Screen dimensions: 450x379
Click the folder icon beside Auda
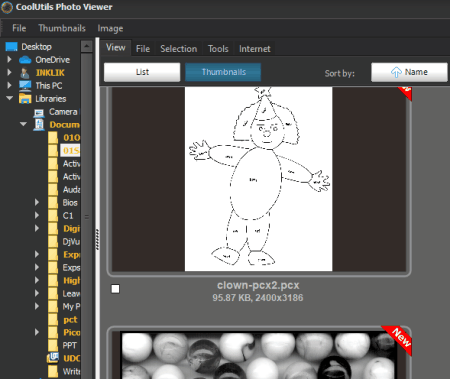tap(53, 190)
